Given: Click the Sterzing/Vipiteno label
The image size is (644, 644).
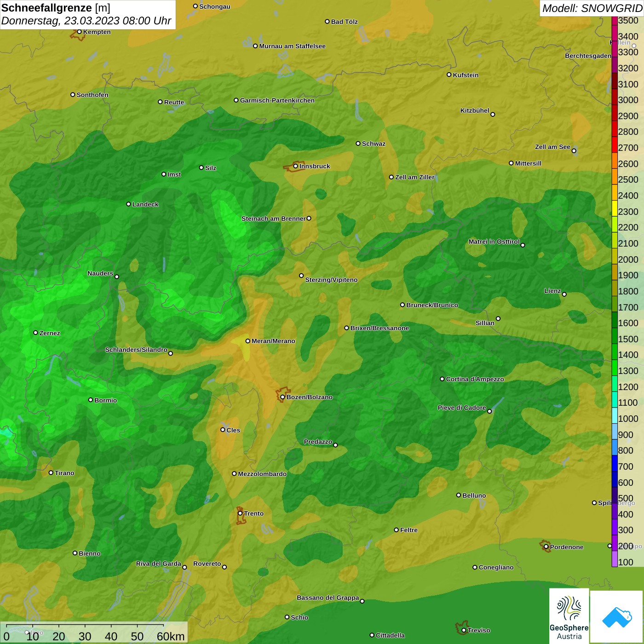Looking at the screenshot, I should click(x=331, y=280).
